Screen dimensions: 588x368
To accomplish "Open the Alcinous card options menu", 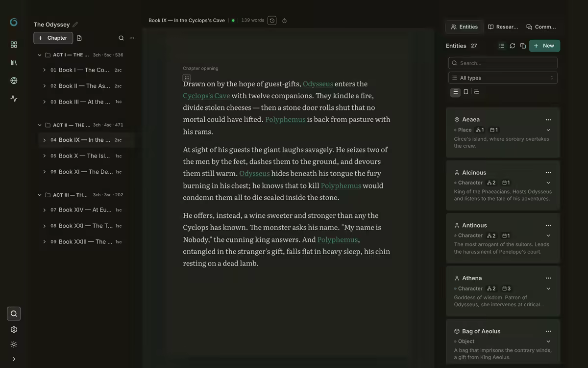I will (x=548, y=173).
